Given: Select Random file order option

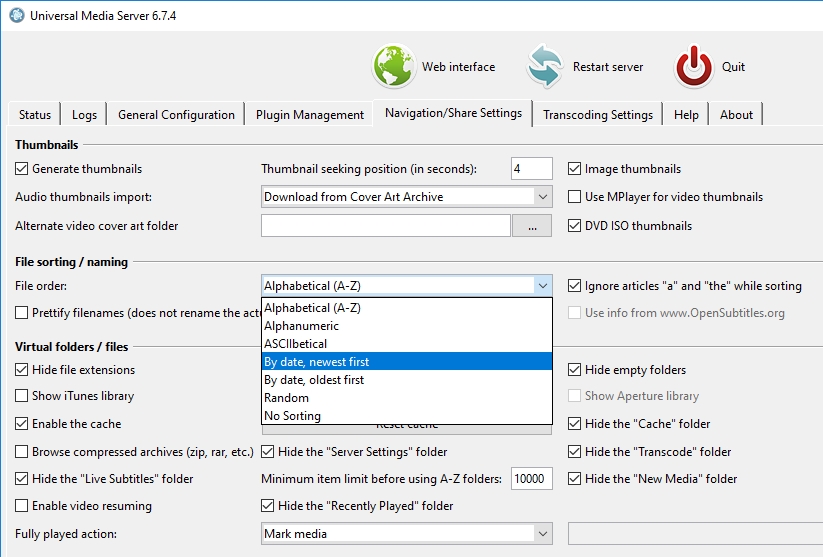Looking at the screenshot, I should (407, 397).
